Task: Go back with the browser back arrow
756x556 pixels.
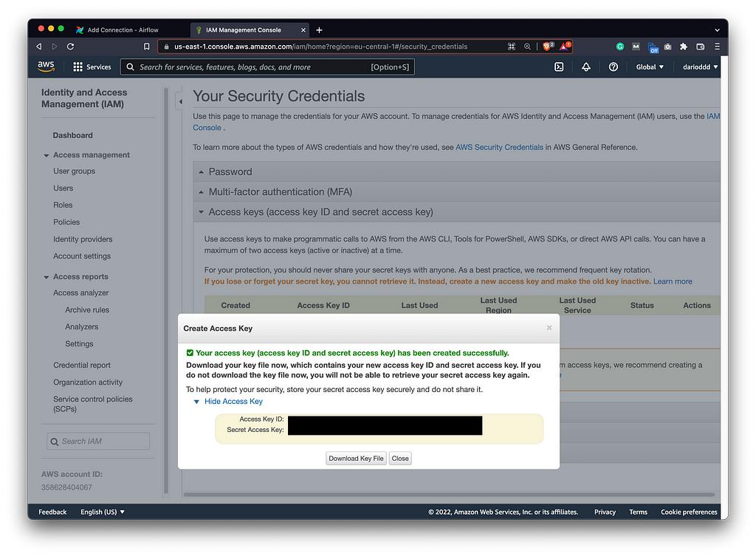Action: coord(39,47)
